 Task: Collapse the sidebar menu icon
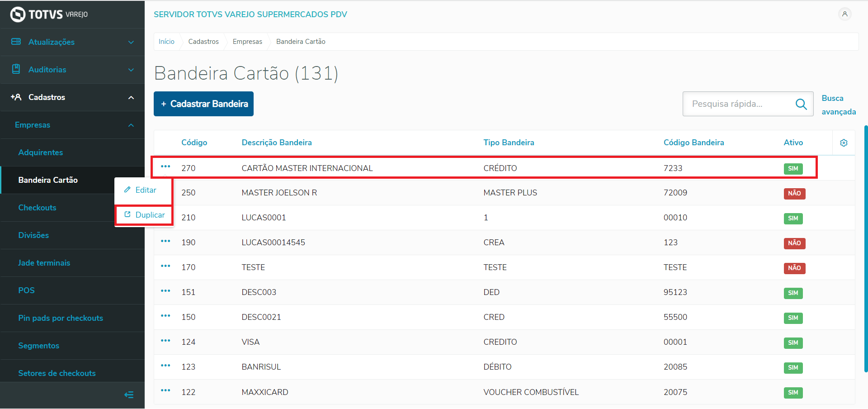pos(129,395)
